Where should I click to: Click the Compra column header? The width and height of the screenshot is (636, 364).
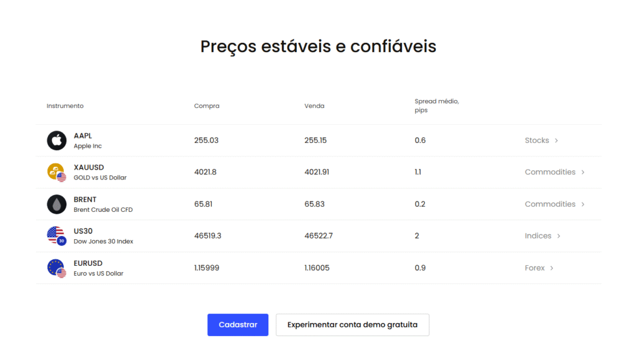tap(206, 106)
